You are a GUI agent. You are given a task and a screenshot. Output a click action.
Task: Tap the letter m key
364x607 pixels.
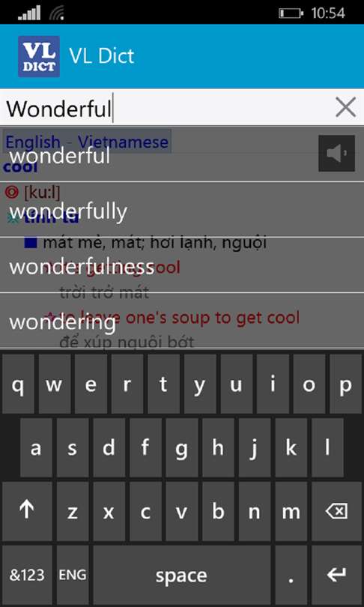(x=291, y=511)
